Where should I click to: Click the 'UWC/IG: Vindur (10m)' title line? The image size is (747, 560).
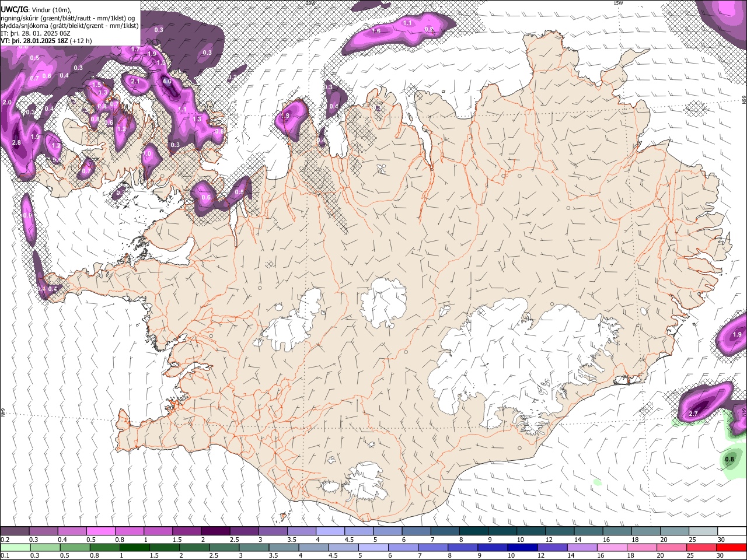36,9
